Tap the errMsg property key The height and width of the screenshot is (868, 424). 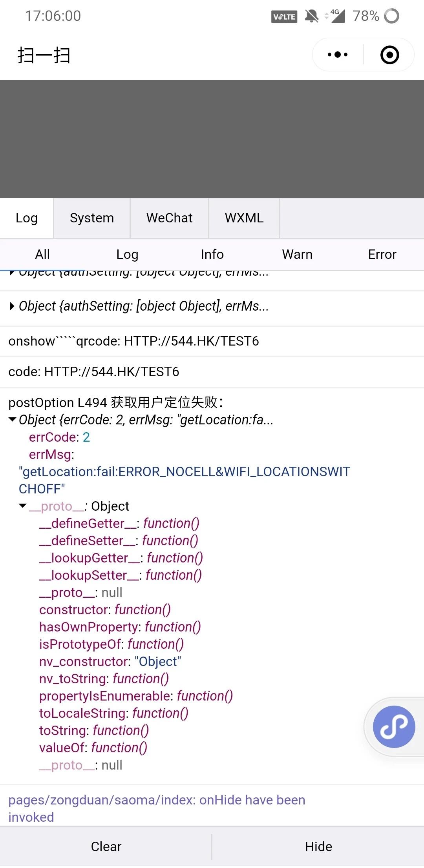point(51,454)
